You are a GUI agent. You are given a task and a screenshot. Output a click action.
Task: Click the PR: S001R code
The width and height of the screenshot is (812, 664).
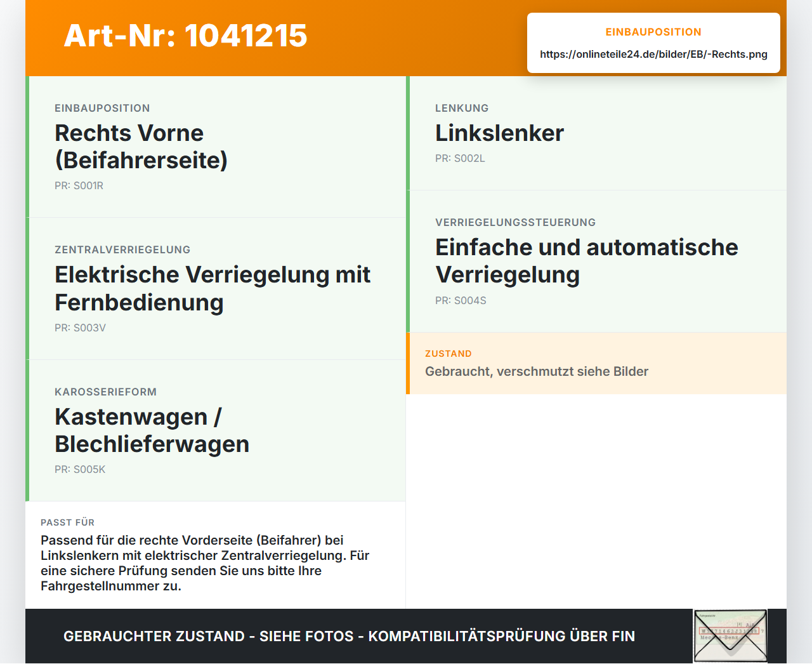pyautogui.click(x=79, y=186)
